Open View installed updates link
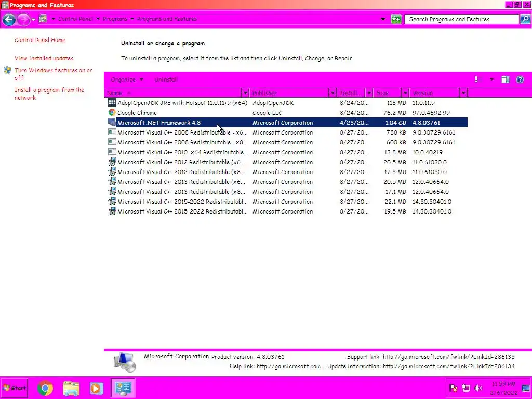This screenshot has height=399, width=532. point(44,58)
